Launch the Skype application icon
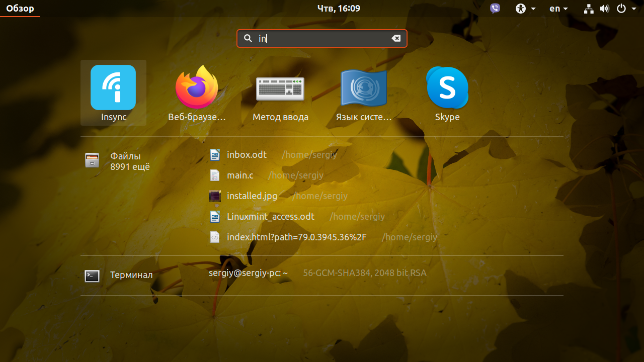The width and height of the screenshot is (644, 362). (447, 87)
